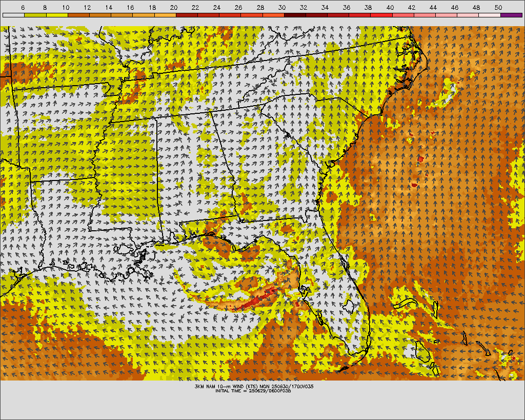
Task: Click the purple legend swatch above 50 knots
Action: 511,15
